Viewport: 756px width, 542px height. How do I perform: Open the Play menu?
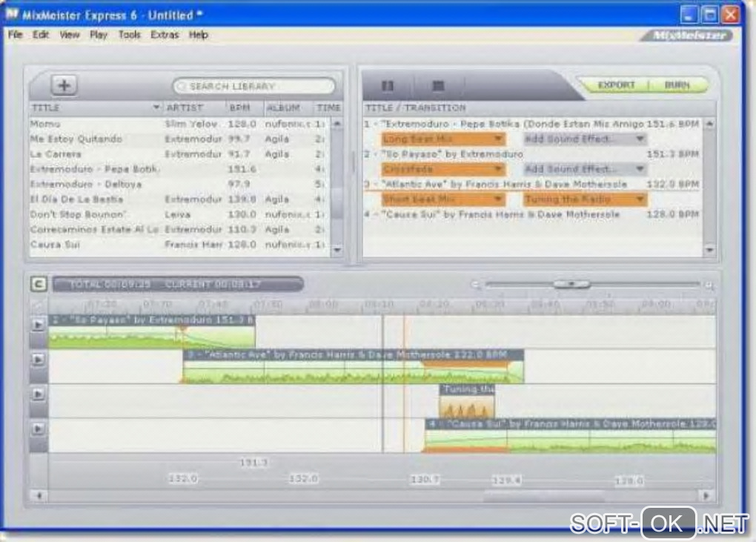99,35
